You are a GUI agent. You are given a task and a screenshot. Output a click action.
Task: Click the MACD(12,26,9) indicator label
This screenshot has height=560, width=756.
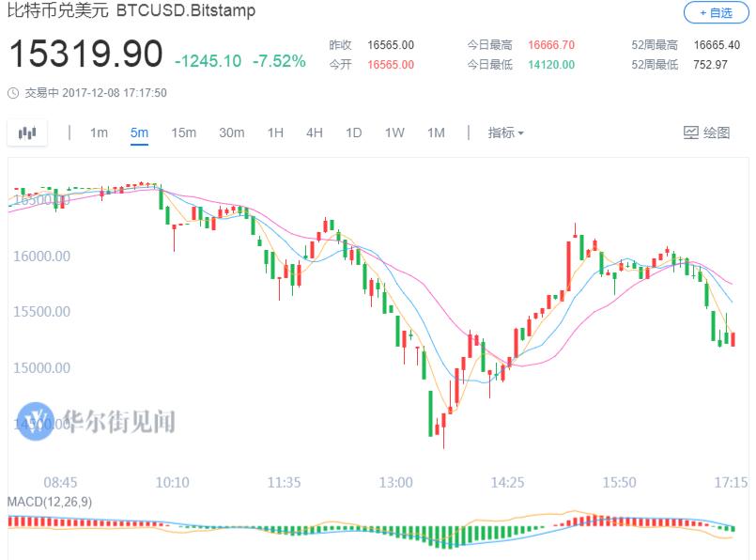pos(52,502)
